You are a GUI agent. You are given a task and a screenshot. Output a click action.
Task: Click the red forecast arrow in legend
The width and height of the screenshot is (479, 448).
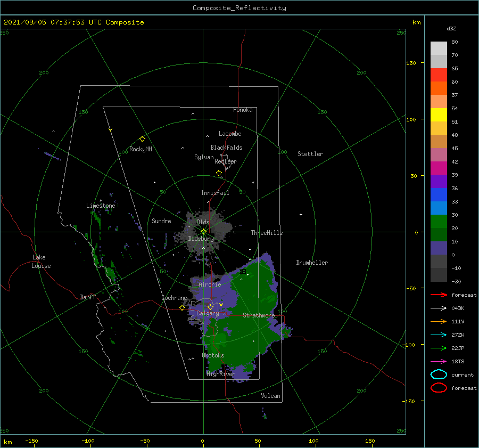[x=439, y=295]
